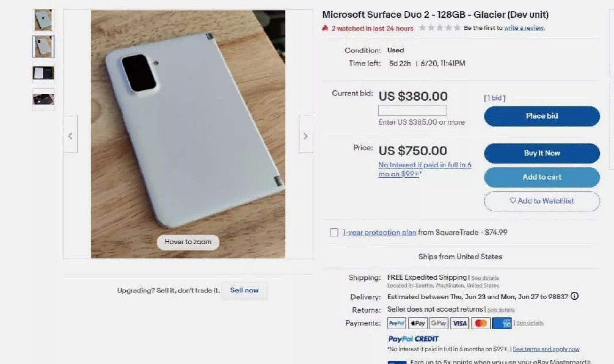Click the delivery info circle icon
This screenshot has height=364, width=614.
pyautogui.click(x=574, y=296)
